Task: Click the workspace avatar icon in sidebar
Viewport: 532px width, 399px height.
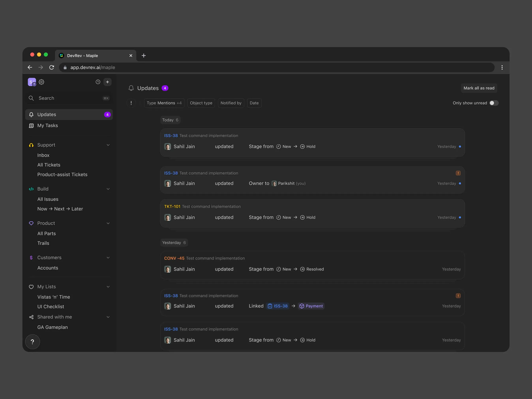Action: pos(32,82)
